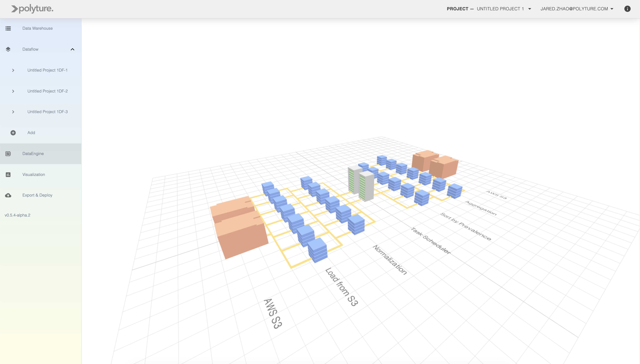Viewport: 640px width, 364px height.
Task: Expand Untitled Project 1DF-3 chevron
Action: point(13,112)
